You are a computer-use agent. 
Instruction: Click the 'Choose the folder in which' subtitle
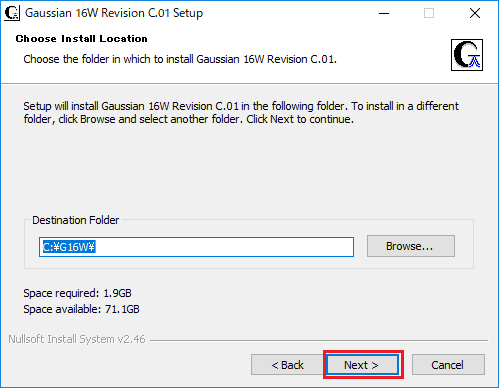pos(180,59)
